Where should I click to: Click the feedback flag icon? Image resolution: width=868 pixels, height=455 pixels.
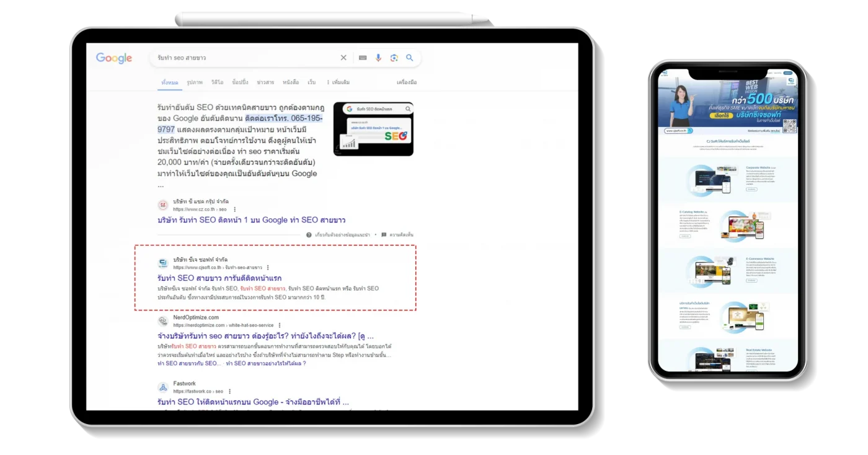point(384,235)
